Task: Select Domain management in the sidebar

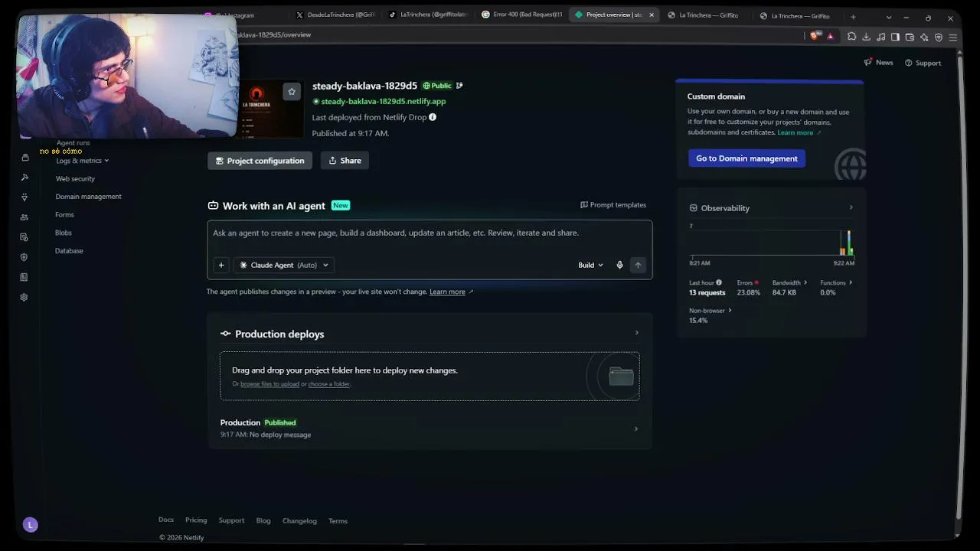Action: click(x=88, y=197)
